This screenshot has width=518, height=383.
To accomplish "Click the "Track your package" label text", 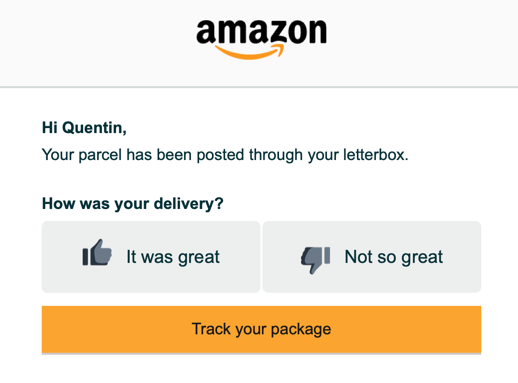I will tap(261, 329).
